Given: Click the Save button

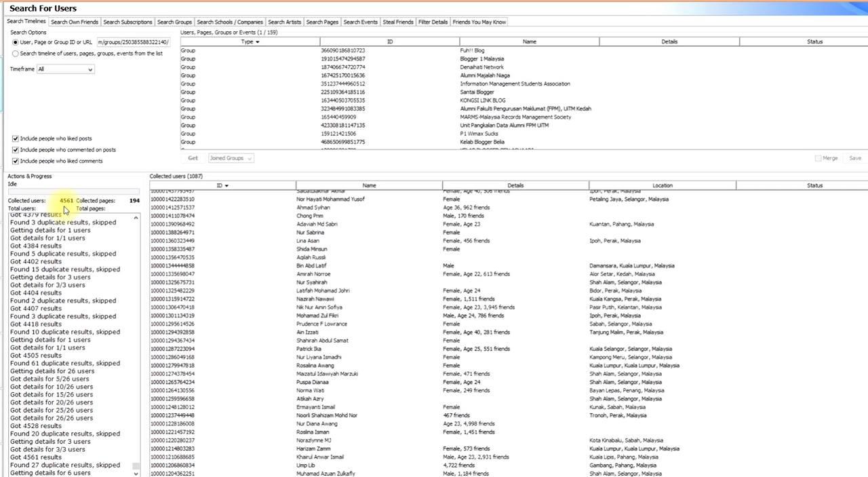Looking at the screenshot, I should (x=855, y=158).
